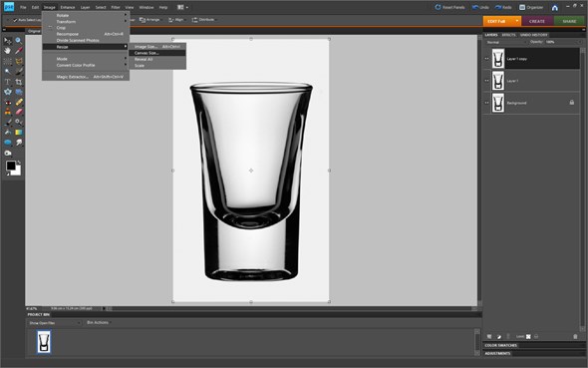This screenshot has width=588, height=368.
Task: Select the Rectangular Marquee tool
Action: tap(8, 61)
